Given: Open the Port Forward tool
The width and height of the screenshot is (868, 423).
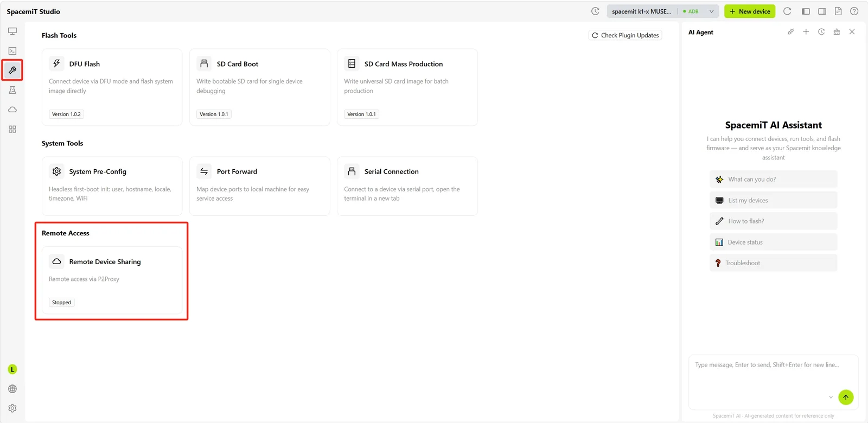Looking at the screenshot, I should 259,186.
